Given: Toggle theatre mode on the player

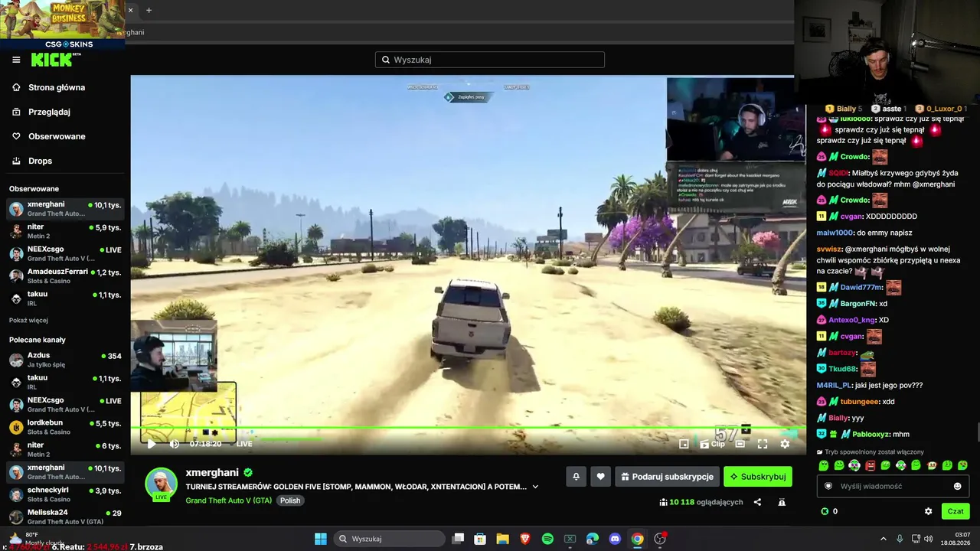Looking at the screenshot, I should pos(740,444).
